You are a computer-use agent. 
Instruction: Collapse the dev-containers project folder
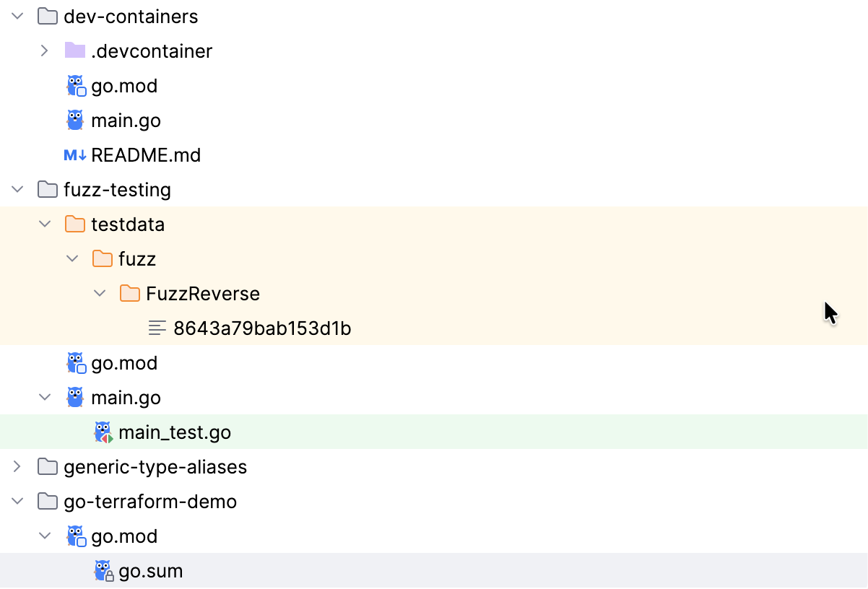[x=17, y=16]
